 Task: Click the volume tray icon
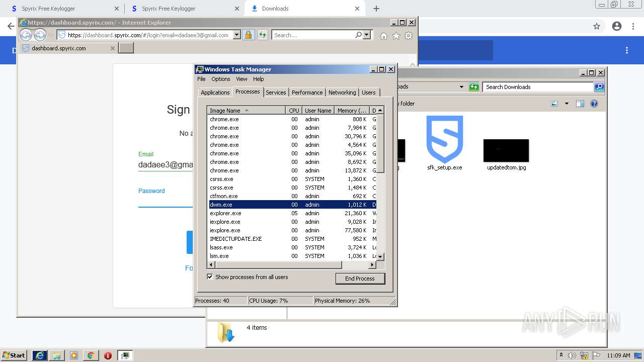573,355
